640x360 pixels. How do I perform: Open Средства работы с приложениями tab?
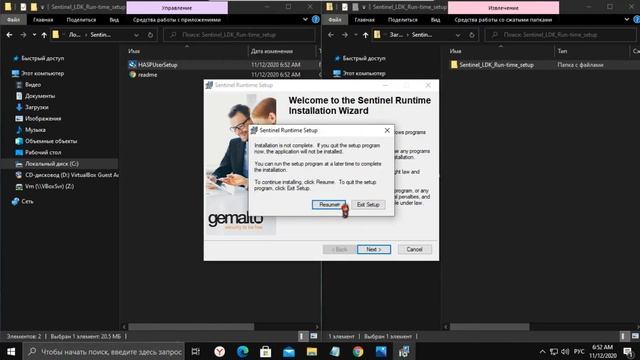coord(177,20)
